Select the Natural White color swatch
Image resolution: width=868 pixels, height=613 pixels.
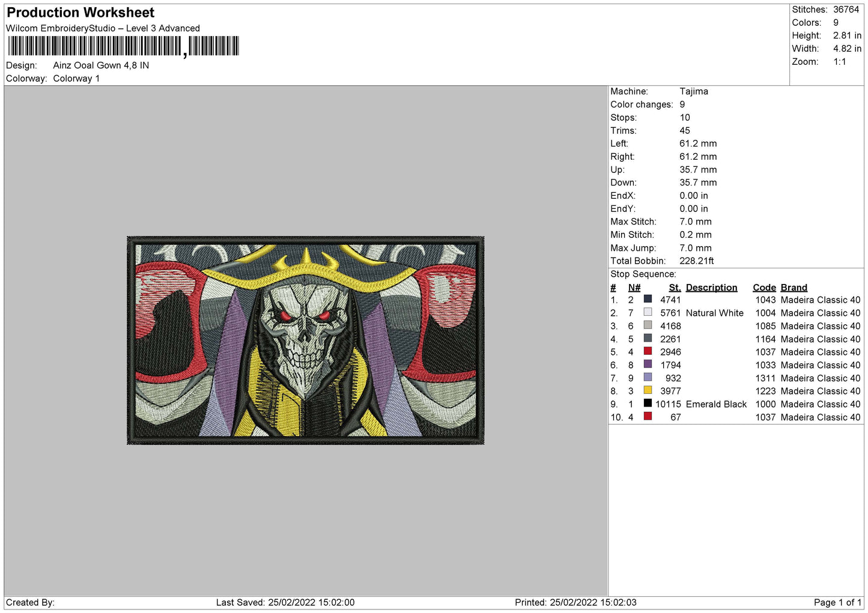tap(648, 312)
